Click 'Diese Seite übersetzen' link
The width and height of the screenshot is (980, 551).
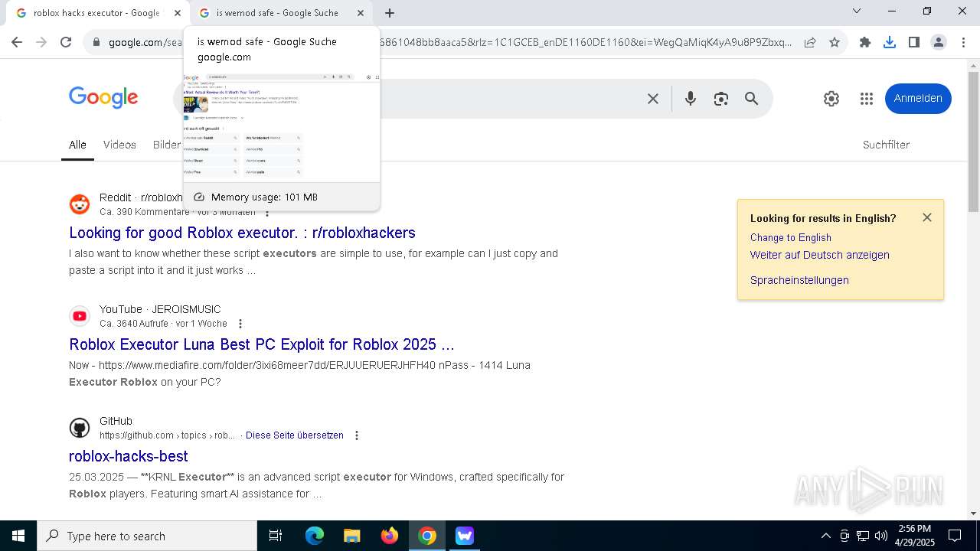295,435
